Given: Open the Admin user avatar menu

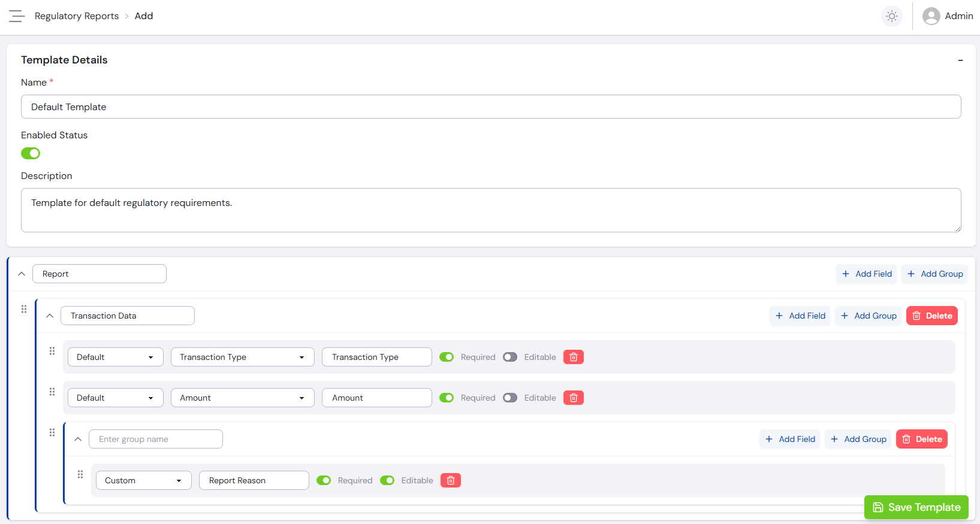Looking at the screenshot, I should tap(948, 16).
